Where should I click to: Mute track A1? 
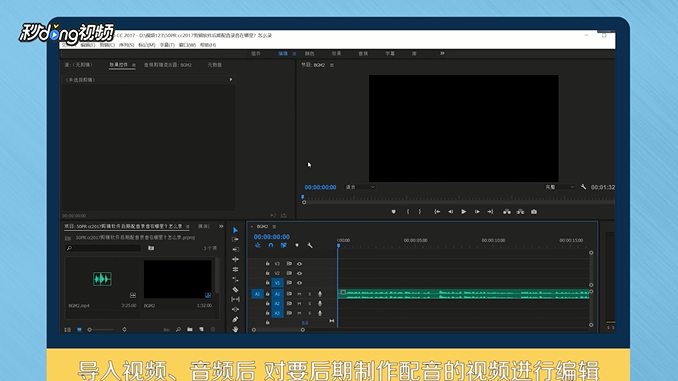coord(299,294)
